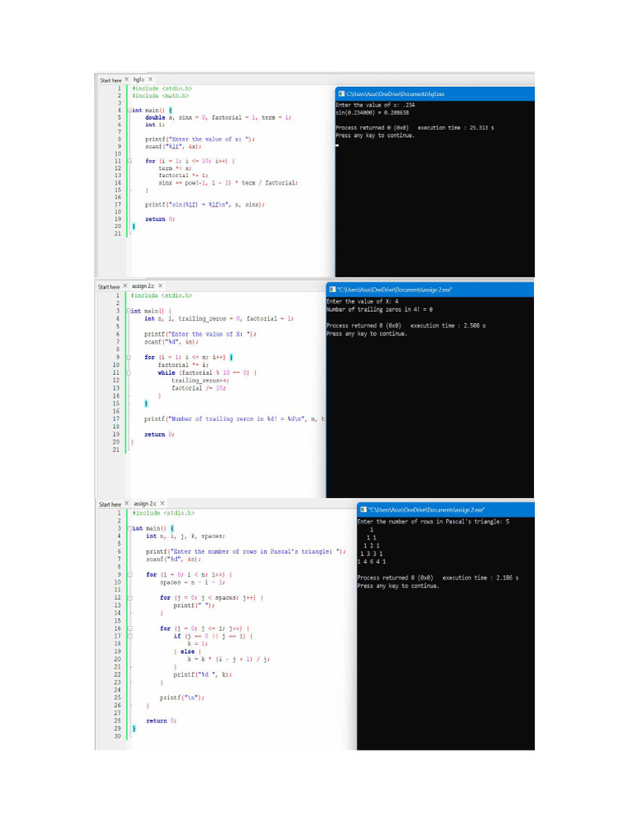Click the 'k = k * (i - j + 1) / j;' line
Viewport: 630px width, 840px height.
pyautogui.click(x=228, y=660)
